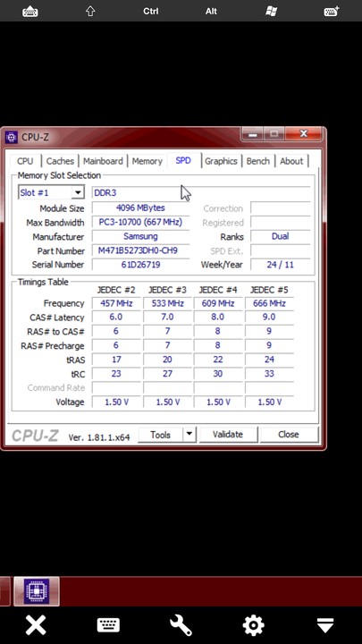Toggle the Shift arrow modifier key

[x=90, y=11]
